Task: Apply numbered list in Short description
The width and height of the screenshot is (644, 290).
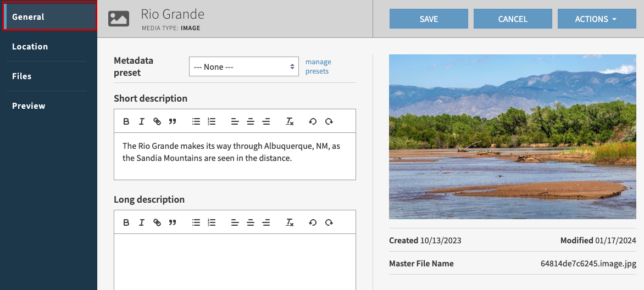Action: (x=212, y=121)
